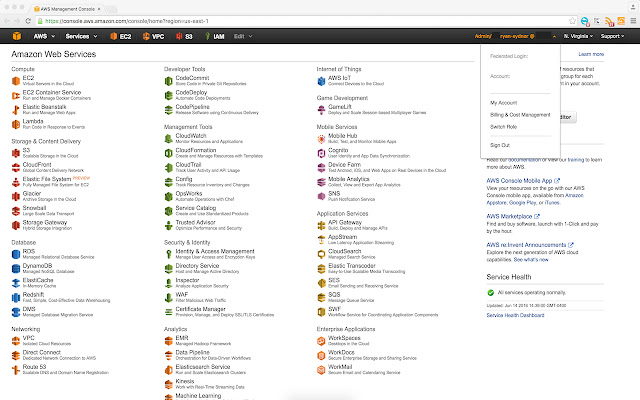
Task: Open the Service Catalog link
Action: pos(196,208)
